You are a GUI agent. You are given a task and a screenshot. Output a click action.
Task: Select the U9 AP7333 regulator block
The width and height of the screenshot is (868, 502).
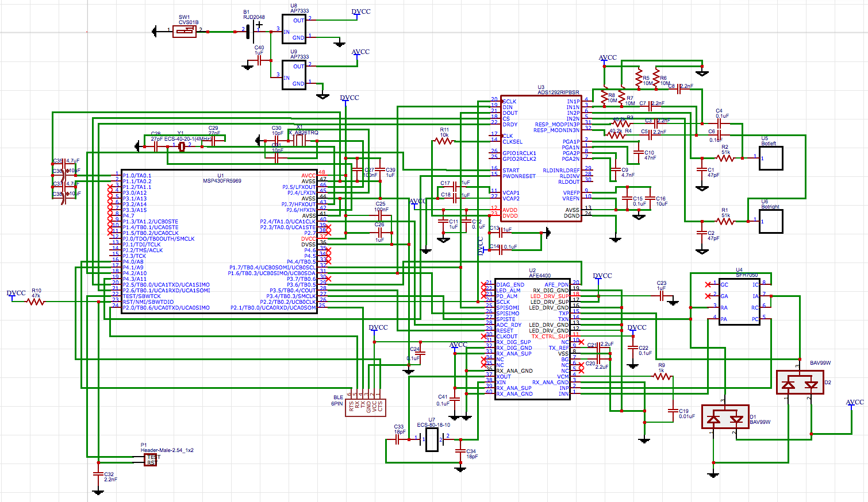coord(294,75)
